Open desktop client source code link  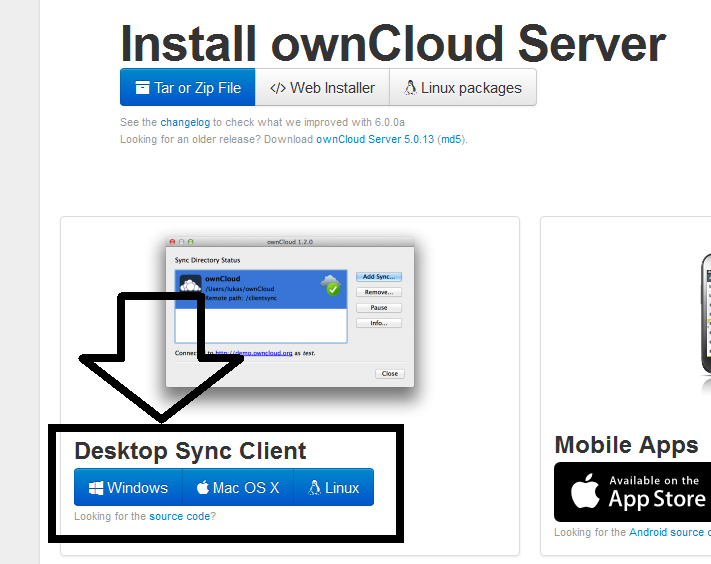pyautogui.click(x=180, y=516)
